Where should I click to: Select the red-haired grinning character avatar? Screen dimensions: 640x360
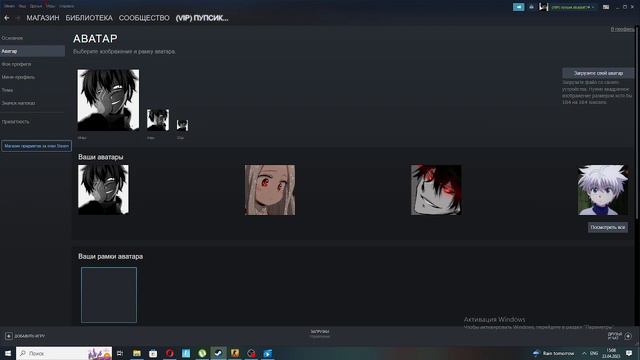tap(436, 190)
